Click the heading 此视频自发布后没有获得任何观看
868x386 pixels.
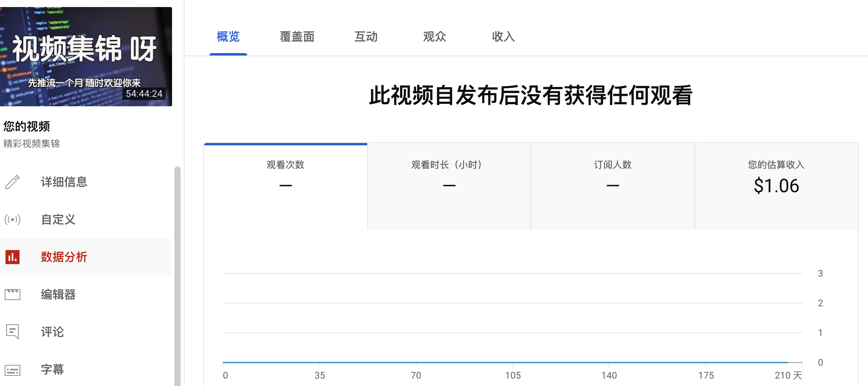coord(531,95)
